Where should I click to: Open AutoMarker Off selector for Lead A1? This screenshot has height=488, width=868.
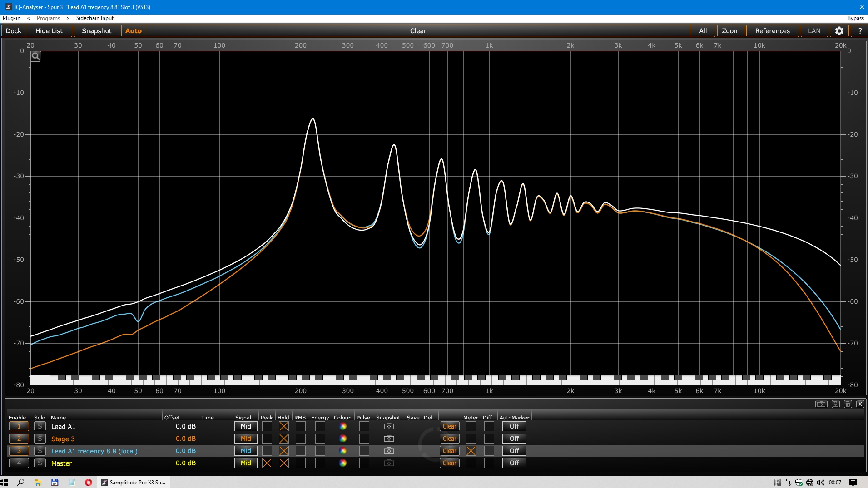514,426
